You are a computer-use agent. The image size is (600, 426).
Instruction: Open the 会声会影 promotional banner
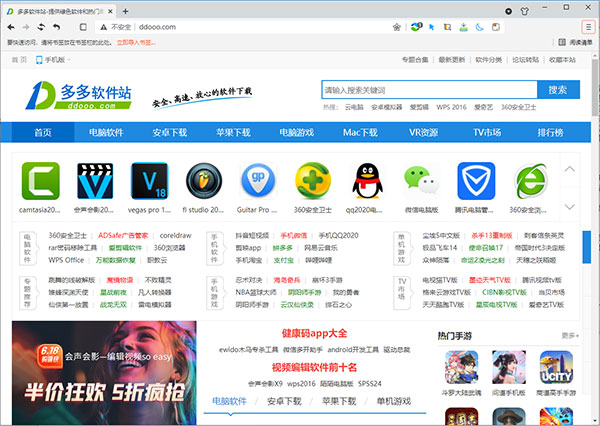(104, 372)
